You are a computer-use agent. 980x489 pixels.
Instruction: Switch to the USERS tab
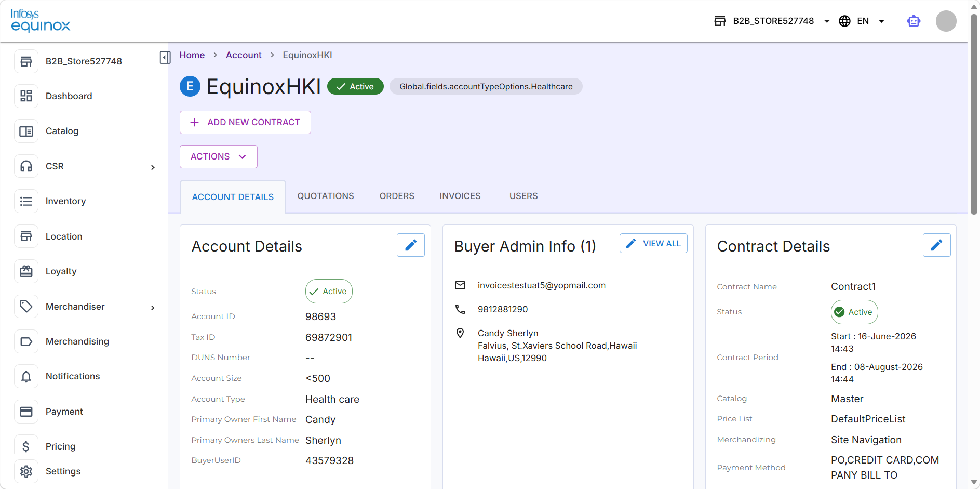pos(523,196)
